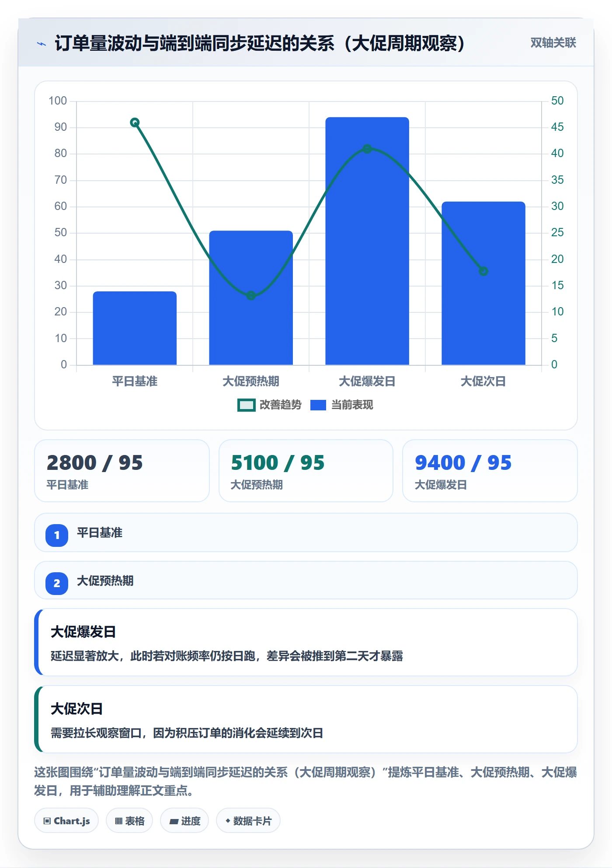Screen dimensions: 612x868
Task: Click the 双轴关联 label in header
Action: click(x=553, y=43)
